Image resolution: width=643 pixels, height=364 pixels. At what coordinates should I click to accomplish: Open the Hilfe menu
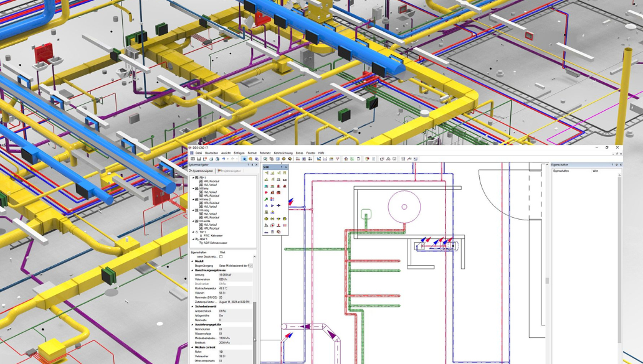click(x=321, y=153)
